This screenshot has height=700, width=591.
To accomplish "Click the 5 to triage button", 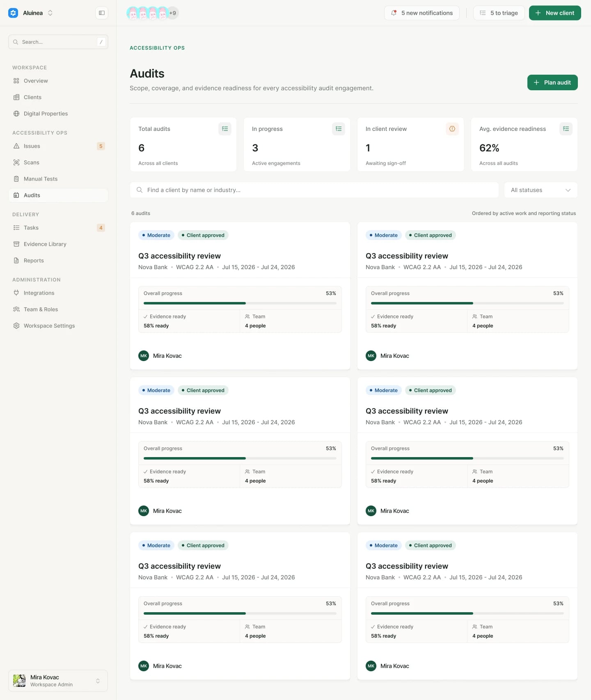I will click(499, 13).
